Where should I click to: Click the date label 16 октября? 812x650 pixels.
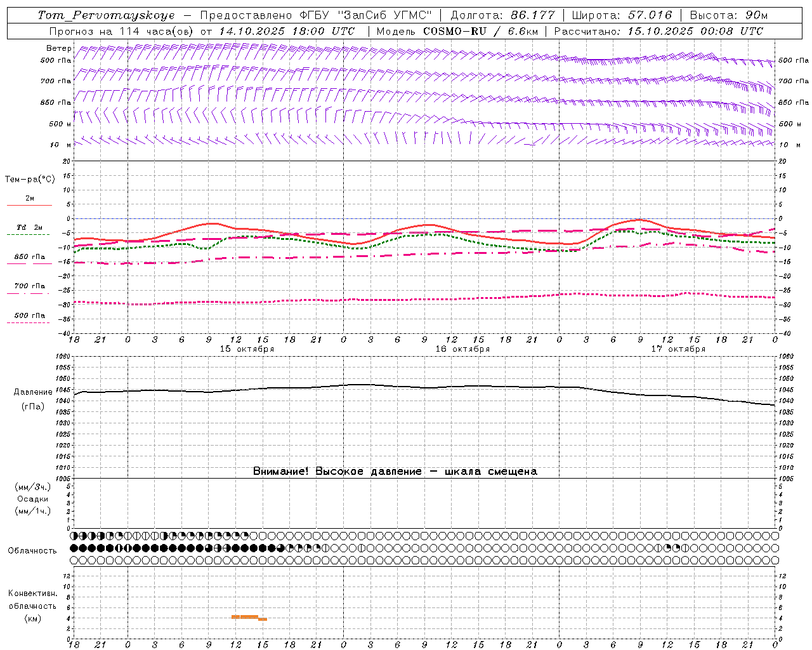pyautogui.click(x=462, y=349)
